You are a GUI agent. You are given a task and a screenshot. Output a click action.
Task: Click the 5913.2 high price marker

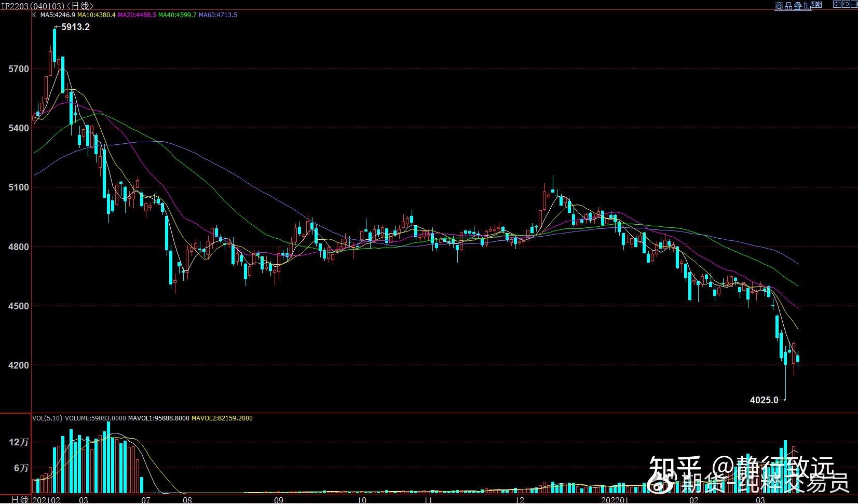pyautogui.click(x=75, y=27)
